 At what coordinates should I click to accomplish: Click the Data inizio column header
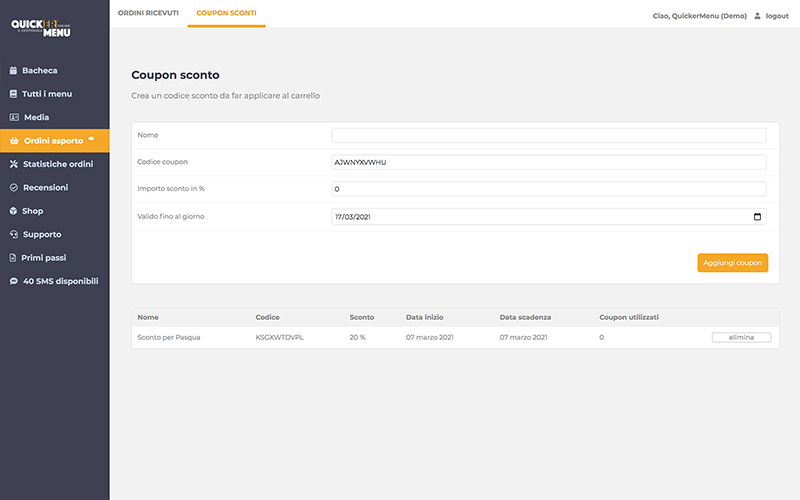(424, 317)
